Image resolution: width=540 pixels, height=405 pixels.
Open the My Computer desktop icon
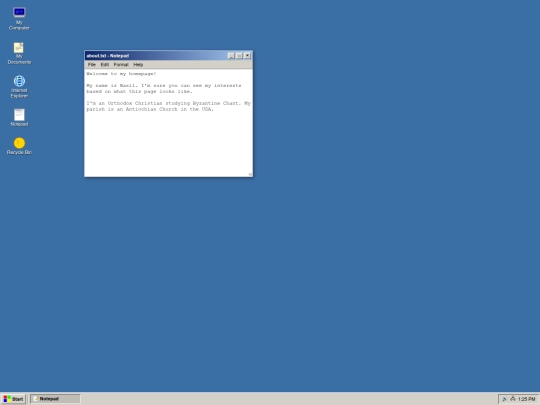tap(19, 19)
